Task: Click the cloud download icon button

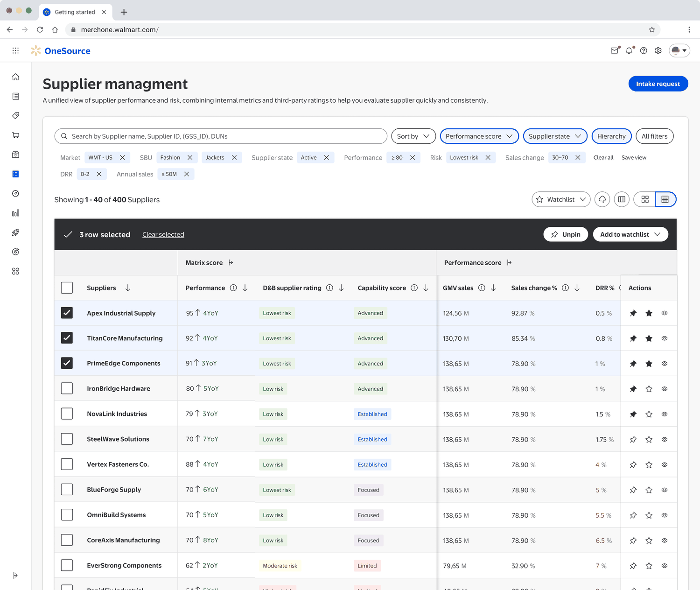Action: coord(602,199)
